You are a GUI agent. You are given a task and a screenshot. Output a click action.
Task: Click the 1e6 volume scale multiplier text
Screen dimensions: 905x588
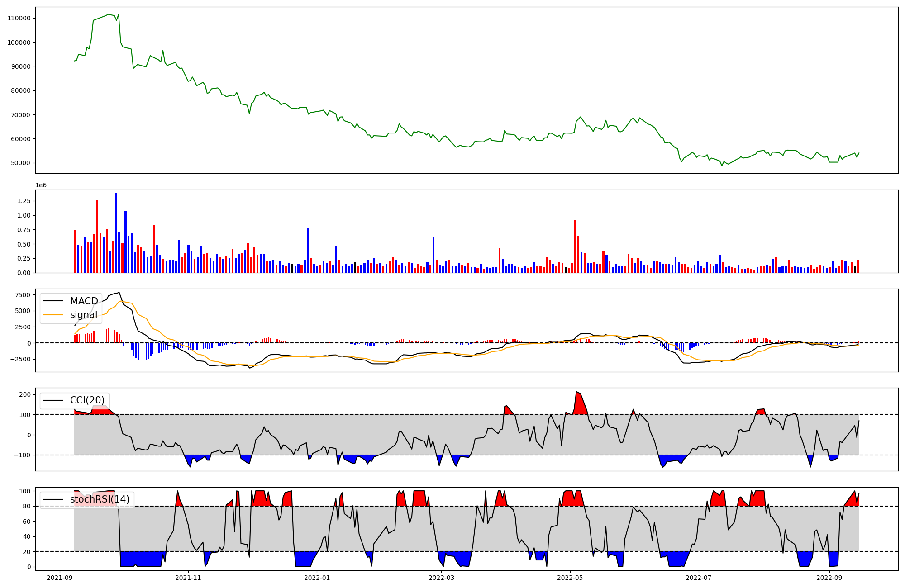click(x=41, y=185)
